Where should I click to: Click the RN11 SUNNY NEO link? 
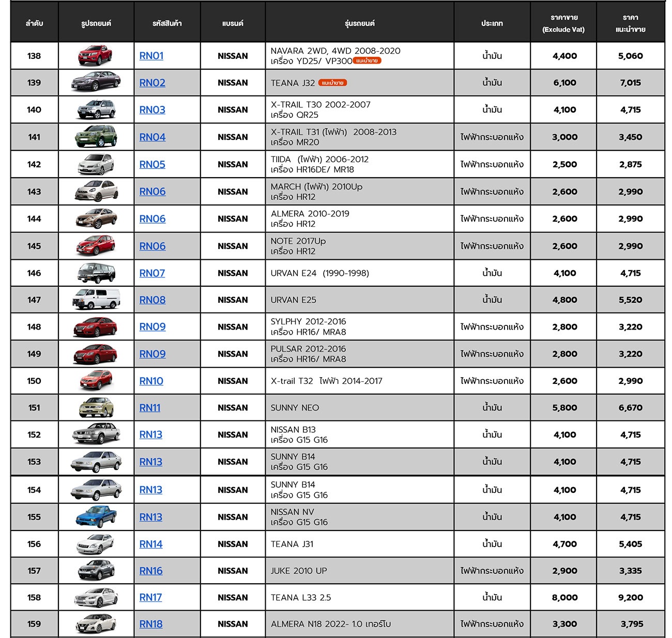(150, 408)
